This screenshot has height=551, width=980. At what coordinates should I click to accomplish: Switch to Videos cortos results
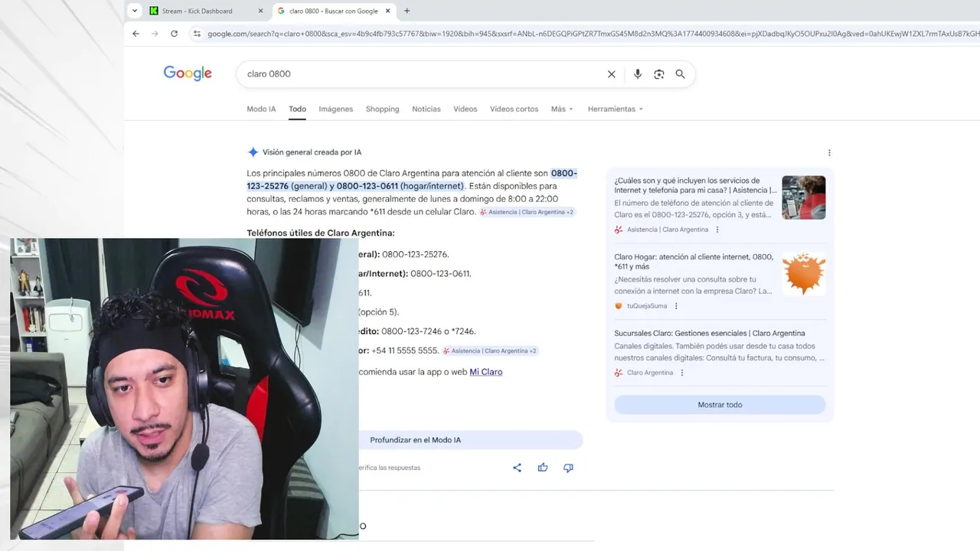tap(514, 109)
